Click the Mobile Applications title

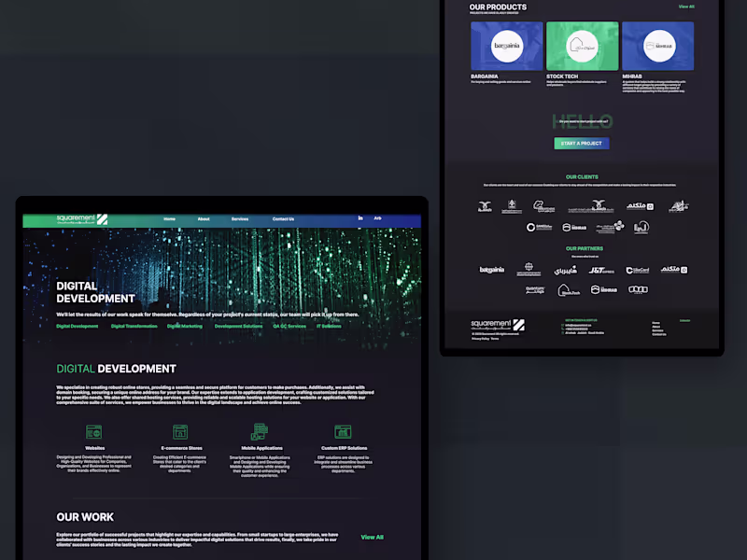coord(261,448)
